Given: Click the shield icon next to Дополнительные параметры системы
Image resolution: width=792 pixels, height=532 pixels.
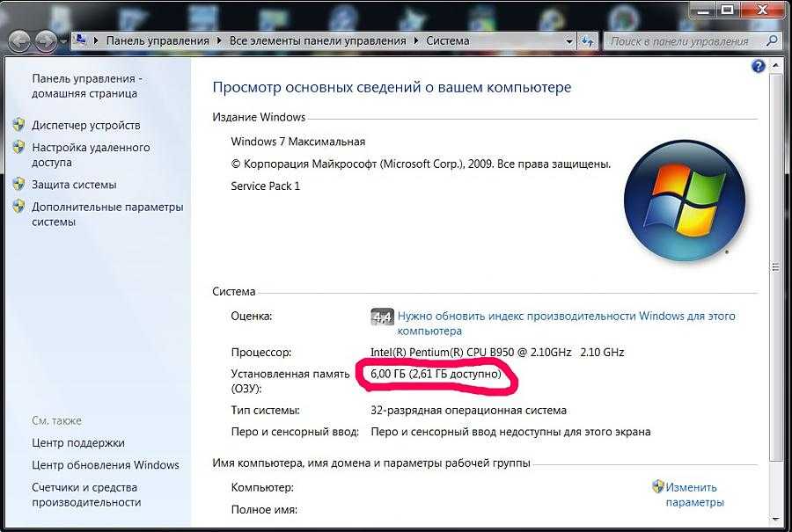Looking at the screenshot, I should 18,206.
